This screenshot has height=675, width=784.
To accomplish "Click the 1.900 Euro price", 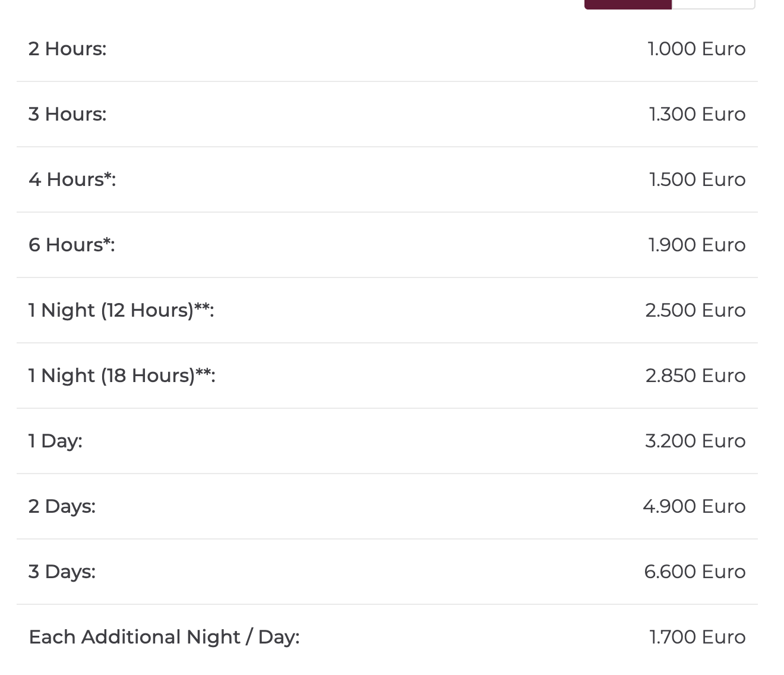I will pyautogui.click(x=697, y=245).
